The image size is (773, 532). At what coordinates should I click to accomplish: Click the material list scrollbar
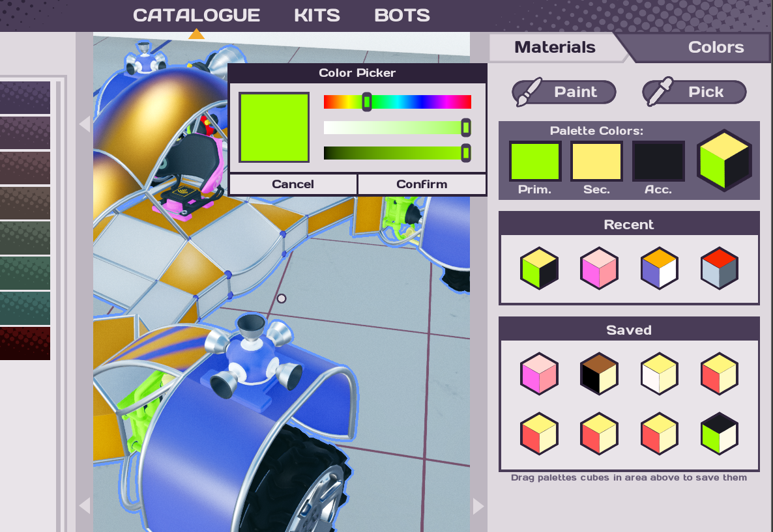coord(58,305)
